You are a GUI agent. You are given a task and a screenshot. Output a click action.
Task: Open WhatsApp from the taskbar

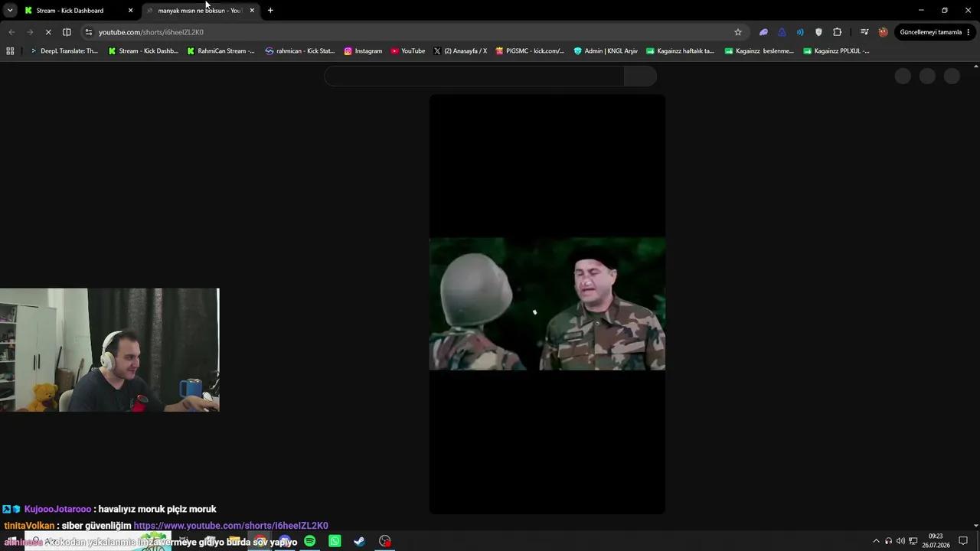pos(335,541)
